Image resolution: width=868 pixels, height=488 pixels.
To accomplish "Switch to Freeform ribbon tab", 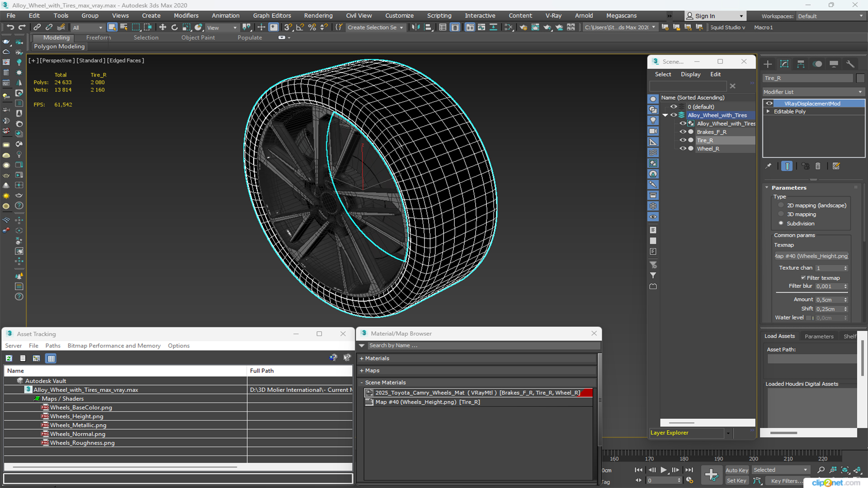I will (x=99, y=38).
